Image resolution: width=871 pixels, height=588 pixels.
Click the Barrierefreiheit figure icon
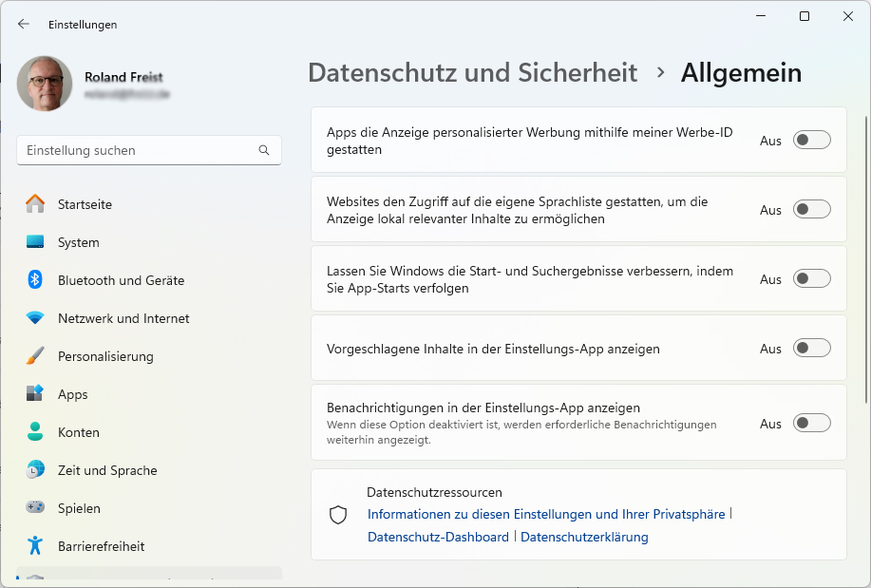click(35, 546)
